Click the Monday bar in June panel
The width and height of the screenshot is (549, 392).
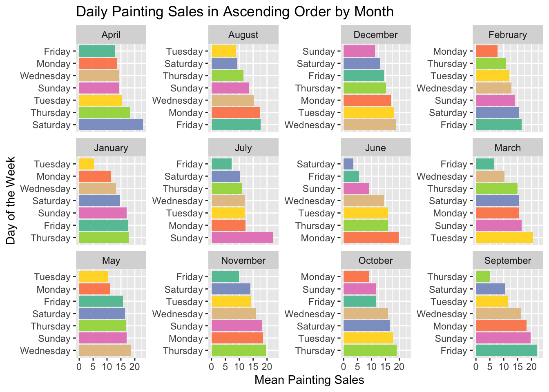pos(371,238)
